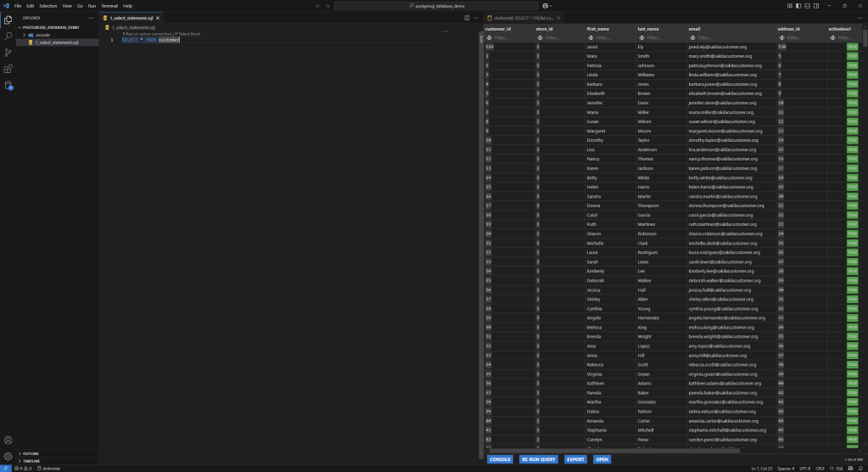Expand the Outline section
Image resolution: width=868 pixels, height=472 pixels.
coord(31,453)
